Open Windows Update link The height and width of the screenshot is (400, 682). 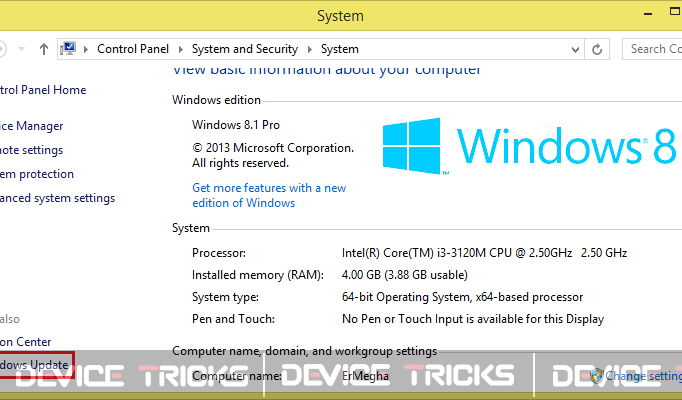point(34,365)
